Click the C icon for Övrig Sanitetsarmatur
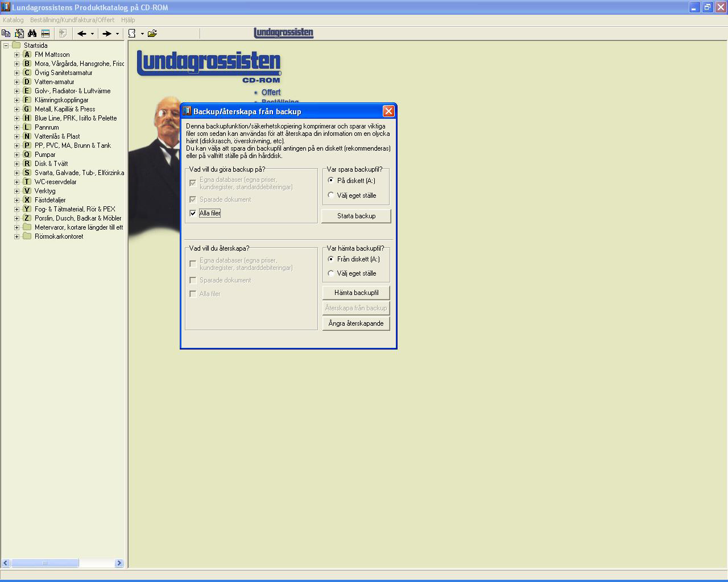 coord(27,73)
